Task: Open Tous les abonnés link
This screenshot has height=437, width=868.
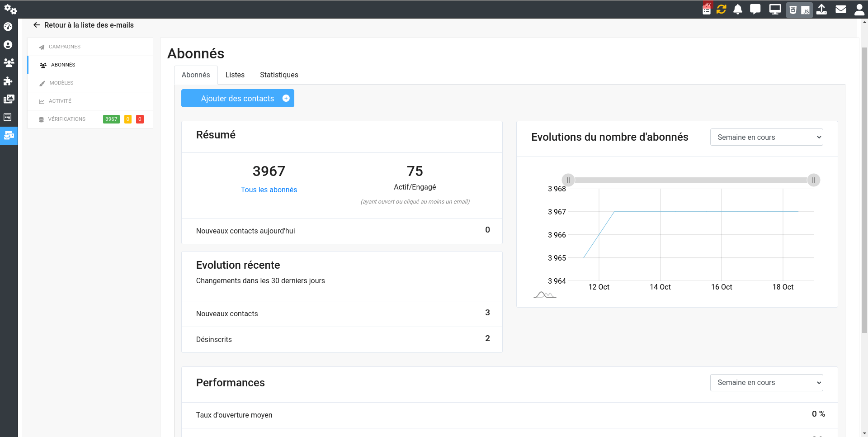Action: [x=269, y=190]
